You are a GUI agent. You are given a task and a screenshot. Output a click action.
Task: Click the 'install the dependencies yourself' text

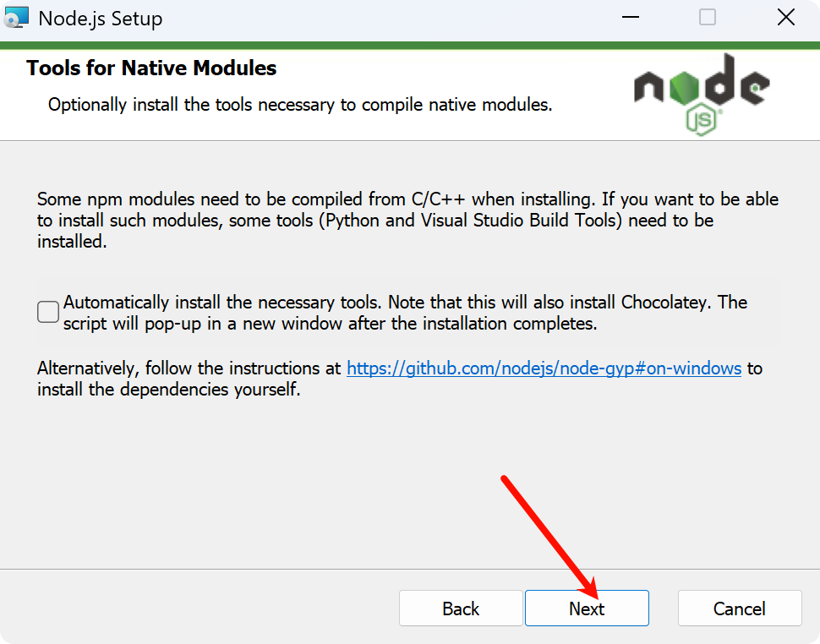coord(169,390)
